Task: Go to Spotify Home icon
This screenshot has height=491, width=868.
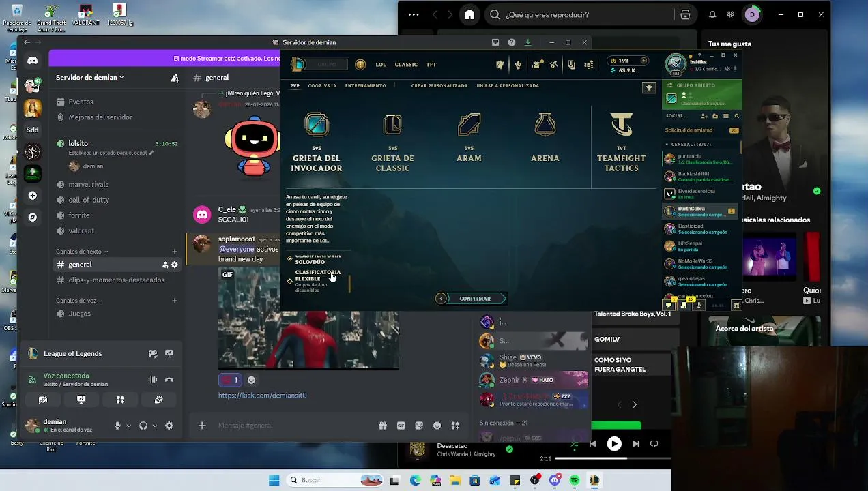Action: (469, 14)
